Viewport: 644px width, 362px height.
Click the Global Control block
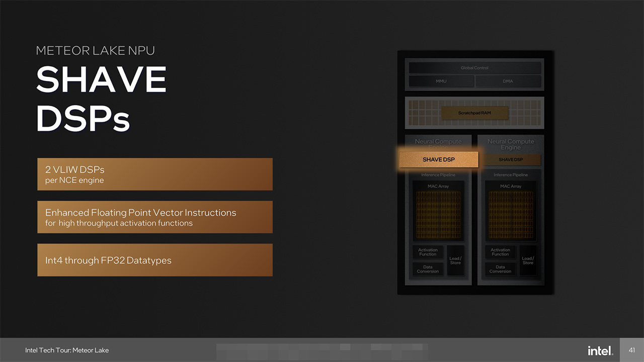474,68
